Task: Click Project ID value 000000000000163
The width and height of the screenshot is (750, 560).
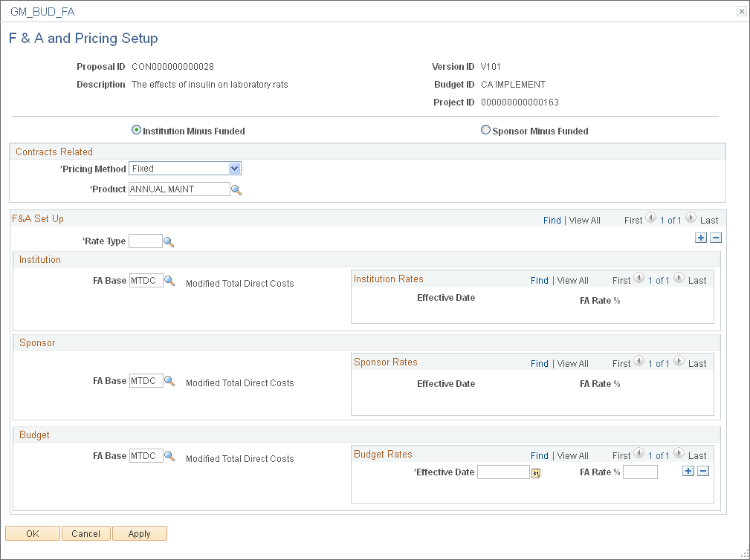Action: click(x=520, y=102)
